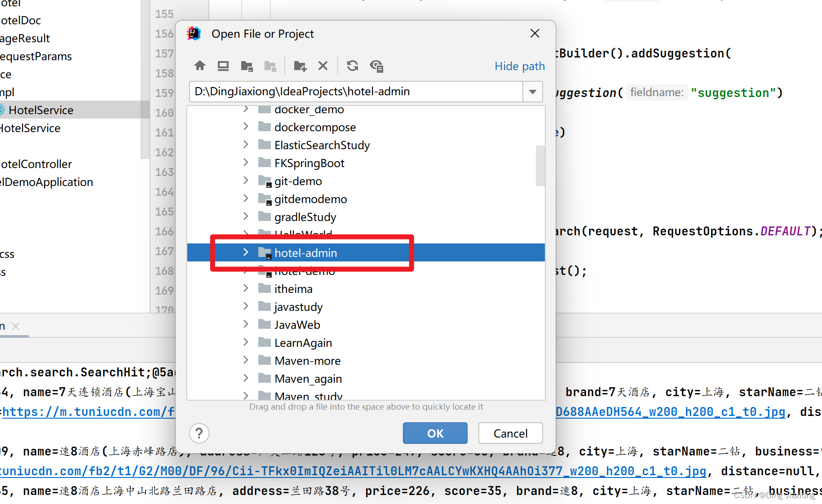Close the Open File or Project dialog

point(535,33)
